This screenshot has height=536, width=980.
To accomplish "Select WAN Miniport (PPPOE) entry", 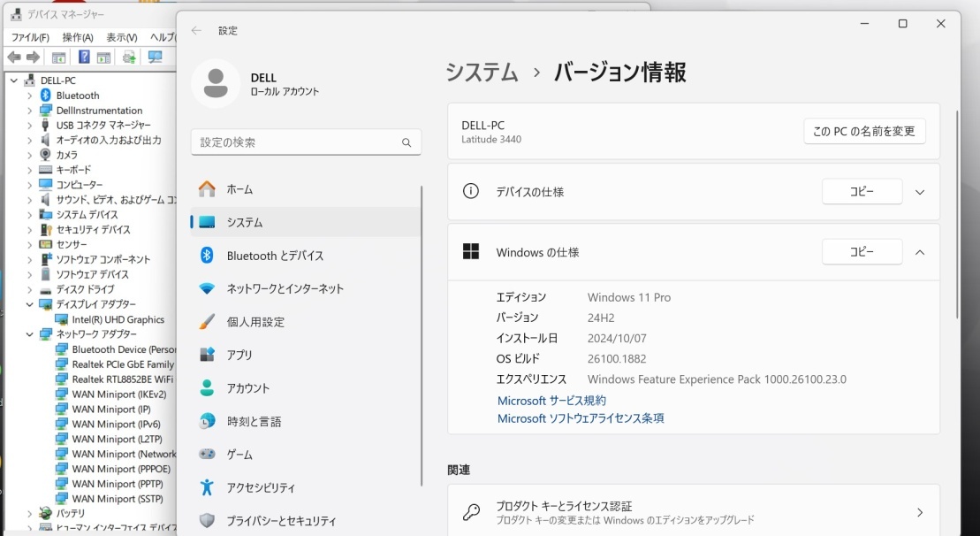I will click(x=121, y=469).
